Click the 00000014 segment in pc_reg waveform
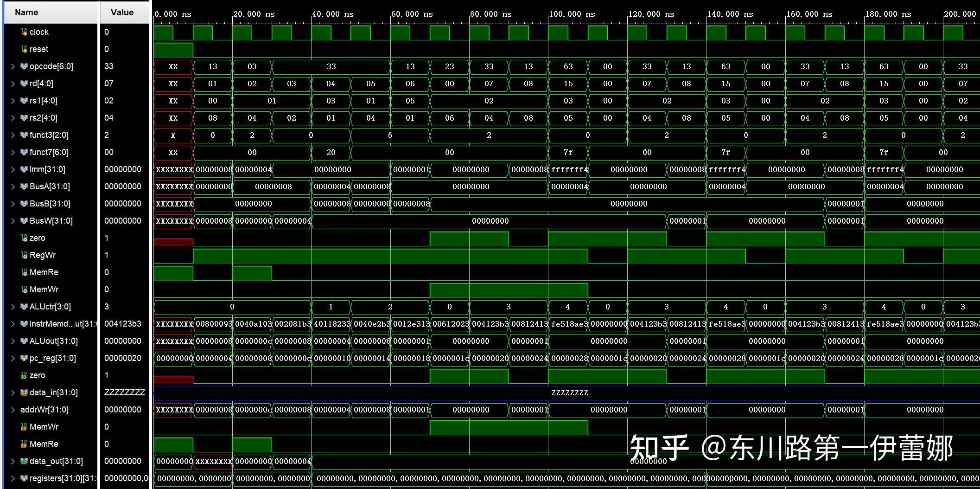 click(x=371, y=358)
